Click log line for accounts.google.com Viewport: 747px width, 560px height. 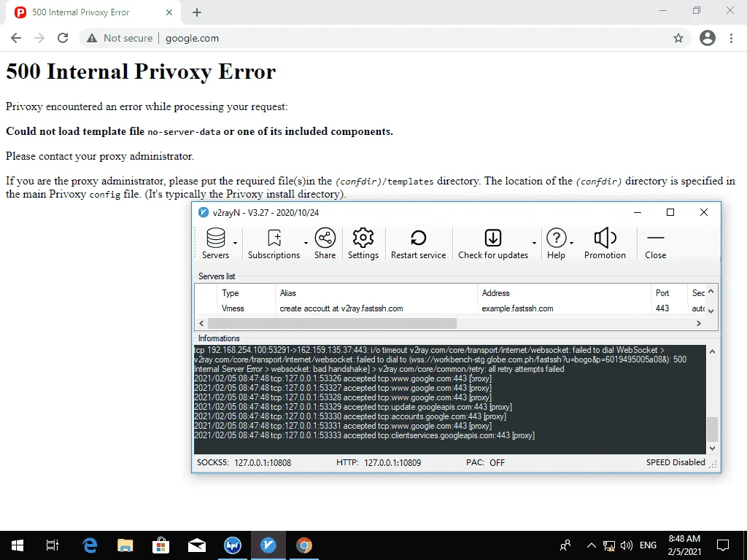click(x=350, y=416)
